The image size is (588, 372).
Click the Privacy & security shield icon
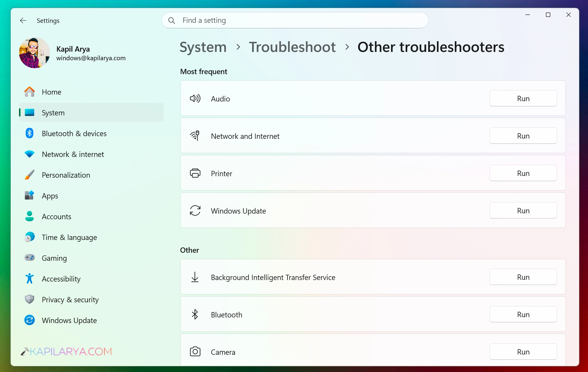point(29,299)
